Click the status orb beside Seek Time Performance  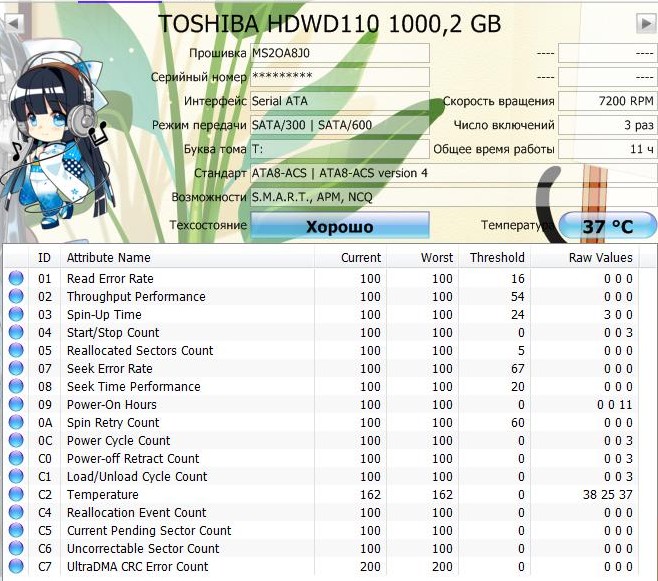16,386
